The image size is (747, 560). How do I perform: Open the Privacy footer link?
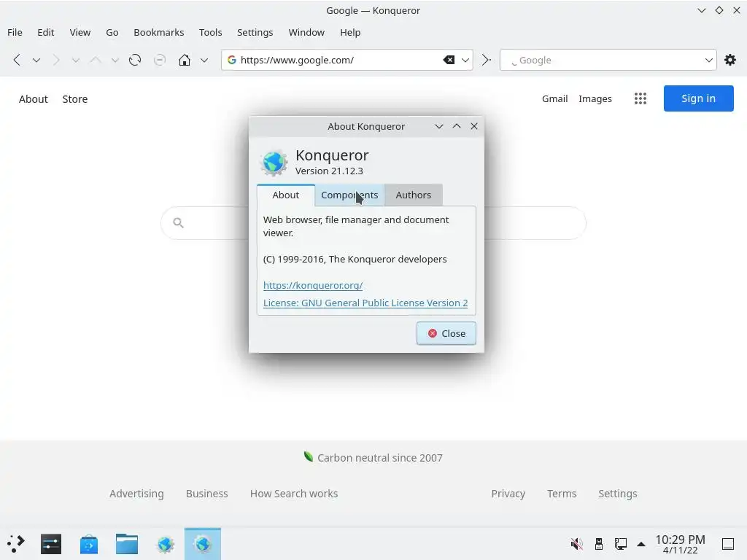point(508,494)
